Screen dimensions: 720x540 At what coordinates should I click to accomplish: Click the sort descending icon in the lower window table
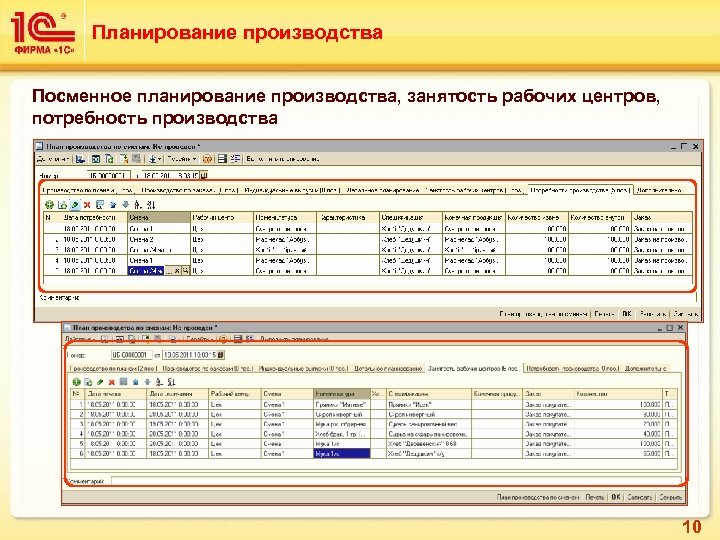pos(172,382)
